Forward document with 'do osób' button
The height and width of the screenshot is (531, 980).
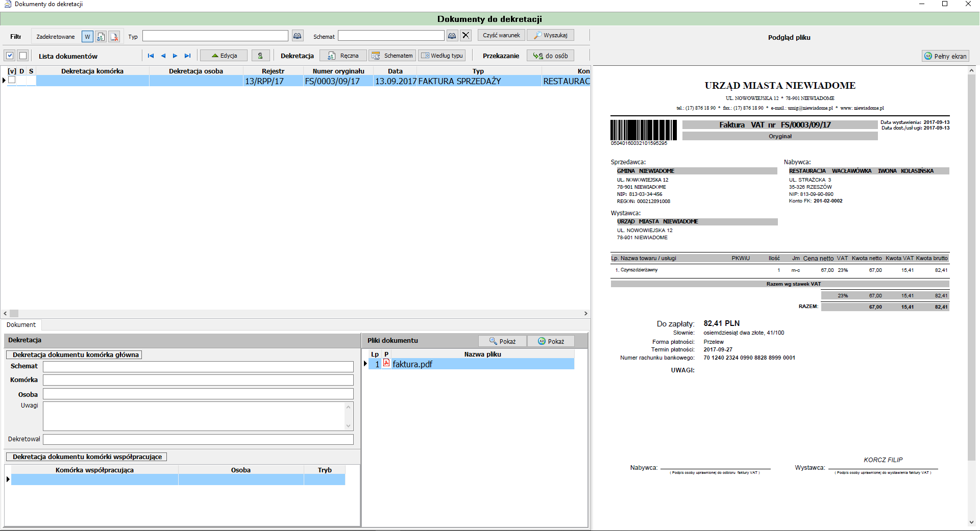550,56
